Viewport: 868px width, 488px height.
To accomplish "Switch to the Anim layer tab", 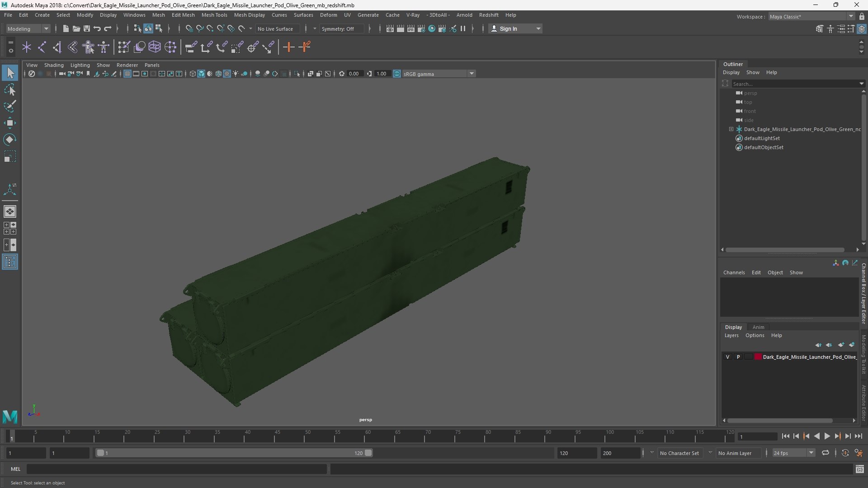I will point(758,327).
